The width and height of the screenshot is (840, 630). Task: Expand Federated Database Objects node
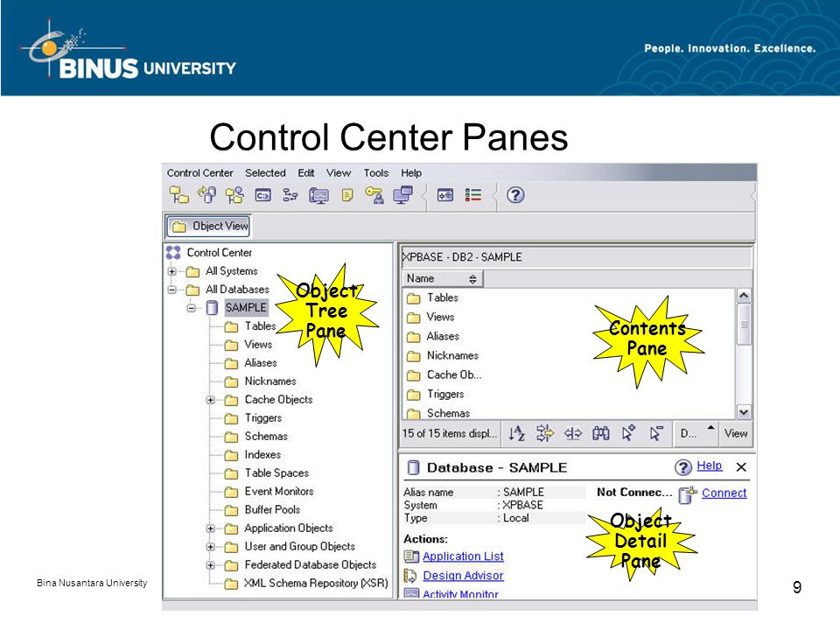(x=211, y=565)
